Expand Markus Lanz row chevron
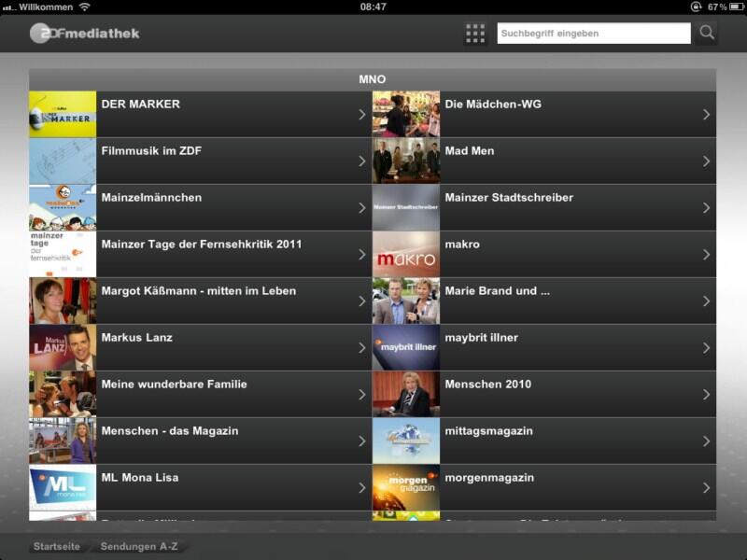 coord(362,347)
